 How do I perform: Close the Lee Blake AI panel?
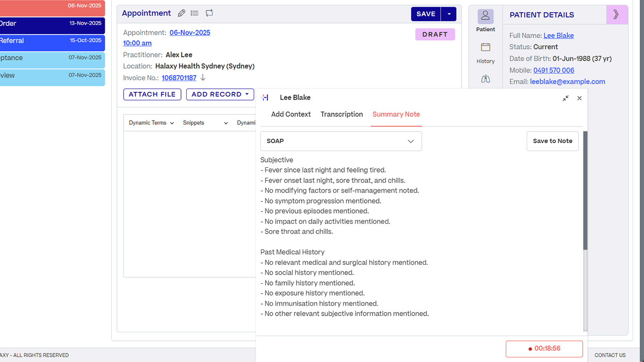(x=579, y=98)
